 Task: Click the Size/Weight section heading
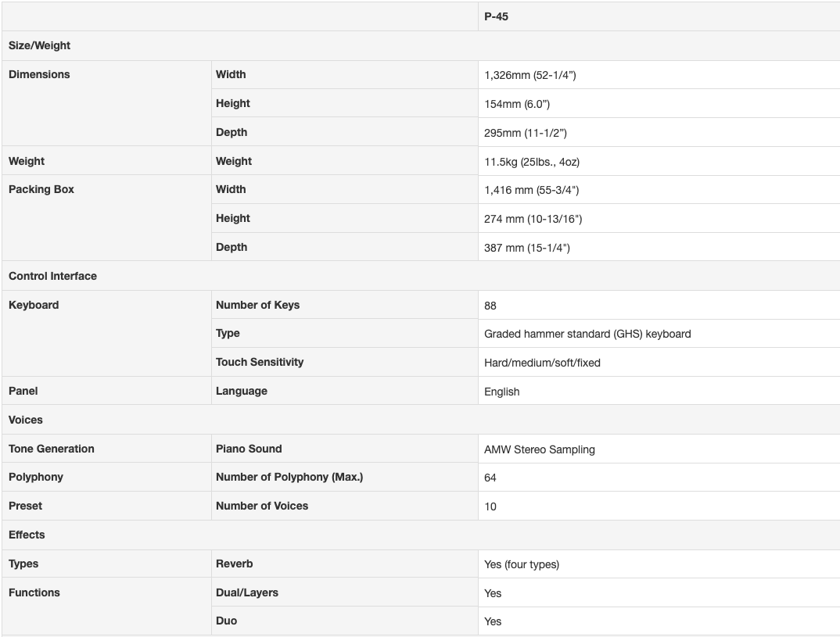pos(39,45)
